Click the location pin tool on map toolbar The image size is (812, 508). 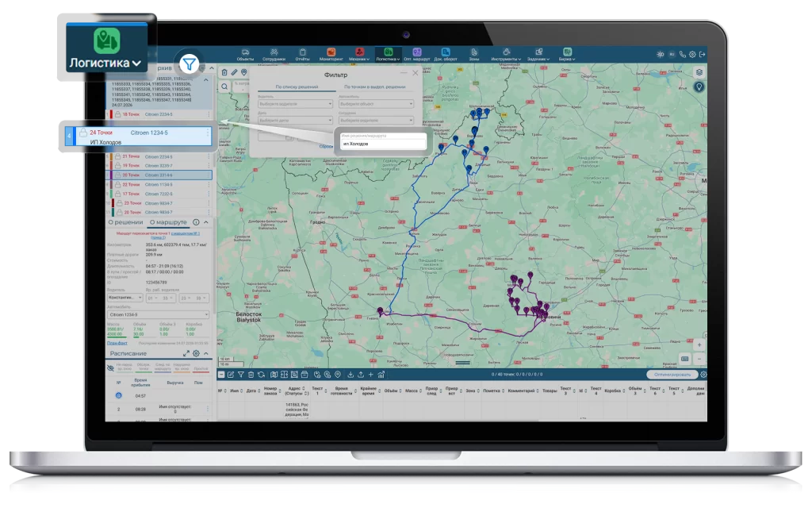(x=244, y=72)
